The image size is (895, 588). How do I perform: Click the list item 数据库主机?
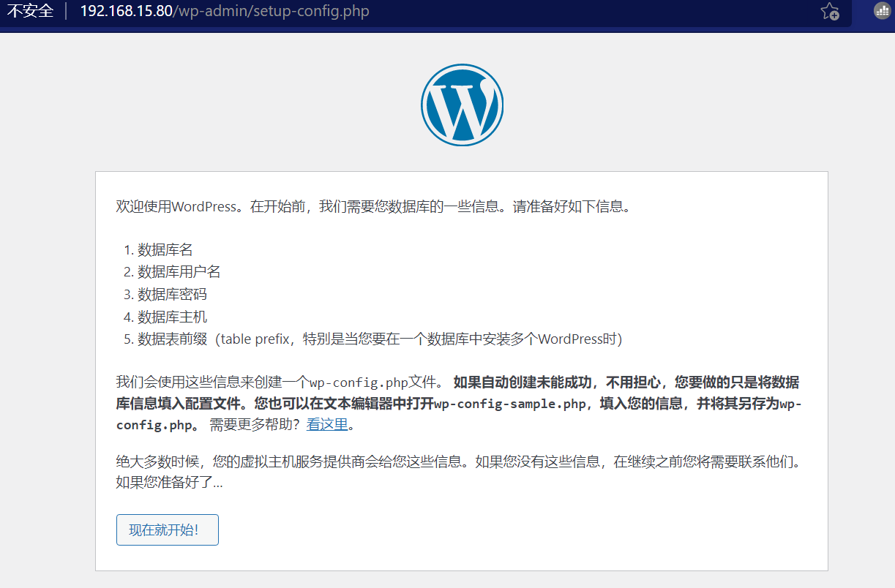click(172, 317)
